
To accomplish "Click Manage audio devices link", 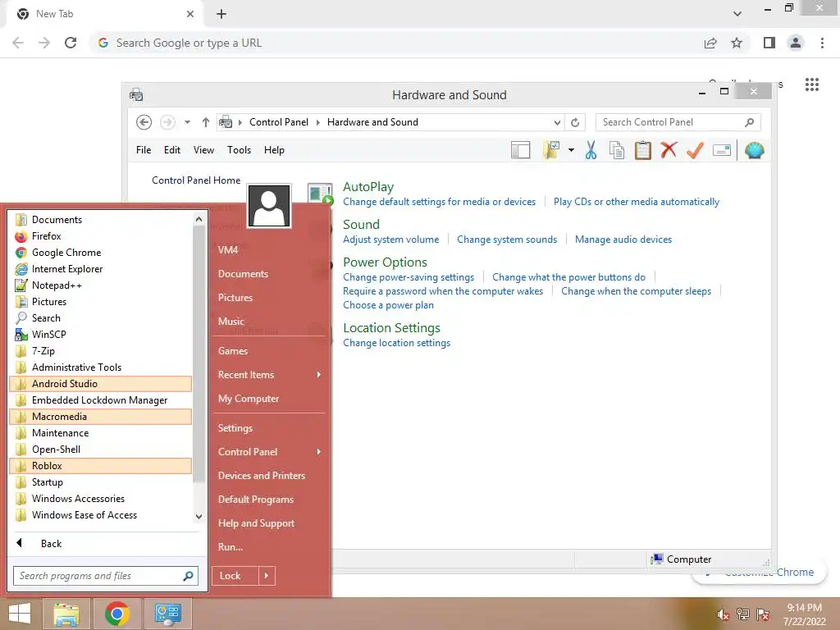I will coord(623,240).
